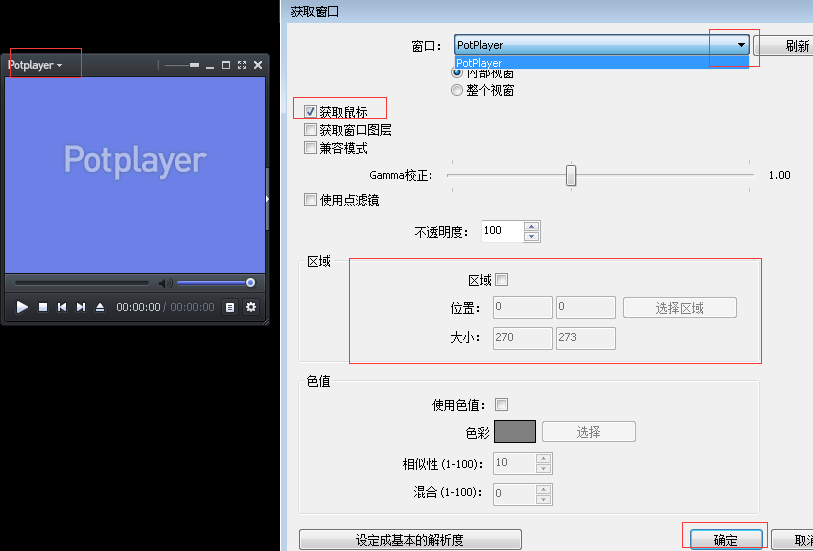Click the 大小 height field 273

(586, 338)
